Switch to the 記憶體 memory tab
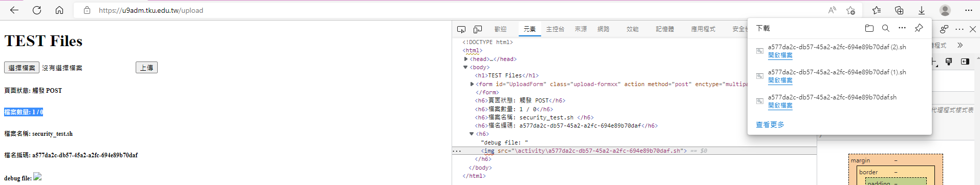980x185 pixels. 665,29
